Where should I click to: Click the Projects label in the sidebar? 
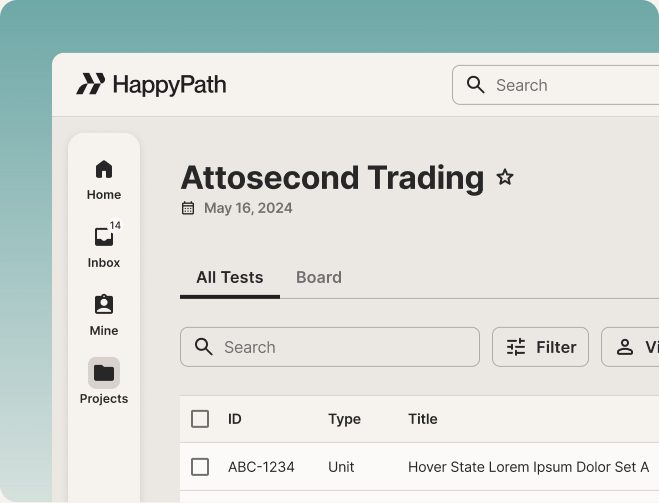[x=104, y=399]
